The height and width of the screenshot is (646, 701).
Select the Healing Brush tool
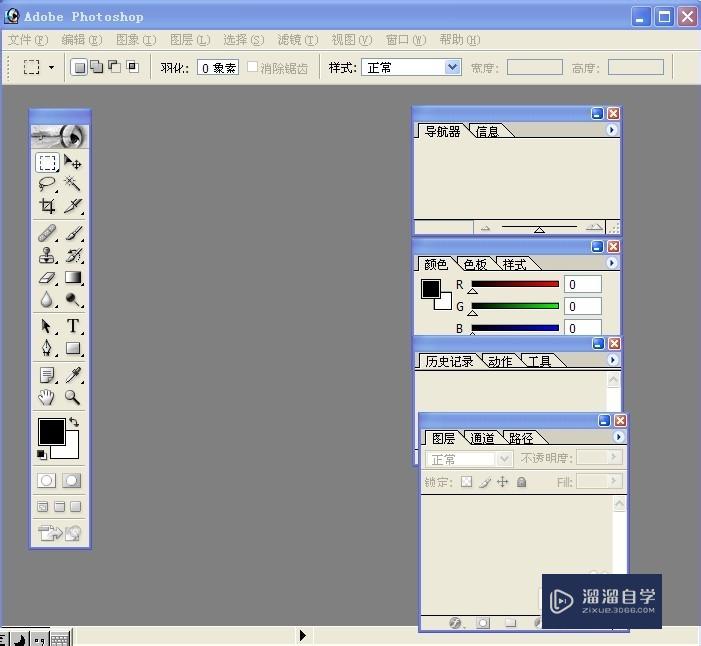(47, 233)
